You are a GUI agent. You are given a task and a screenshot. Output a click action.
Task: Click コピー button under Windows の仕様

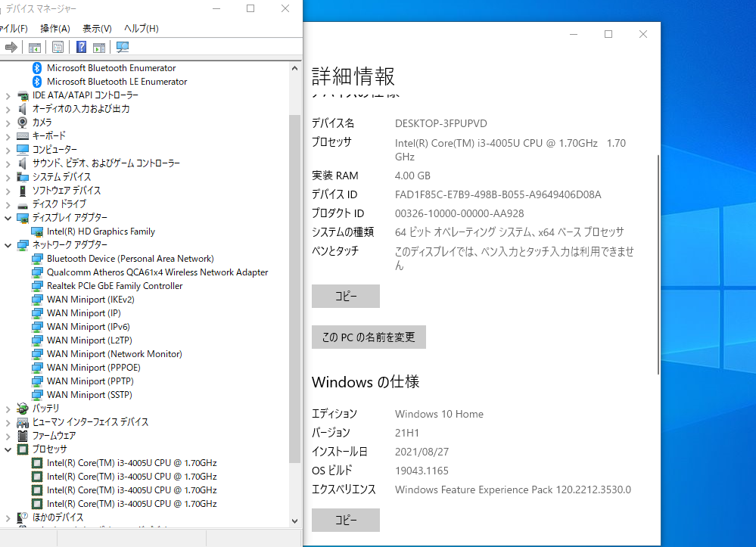click(x=346, y=520)
